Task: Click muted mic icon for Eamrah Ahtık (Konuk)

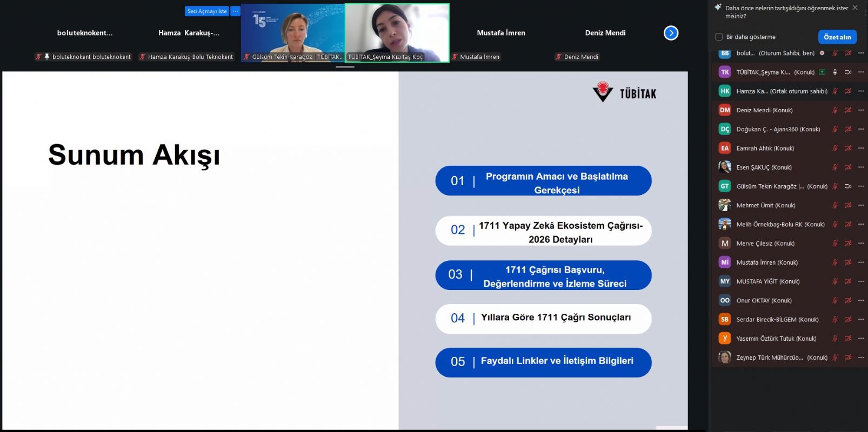Action: pos(835,148)
